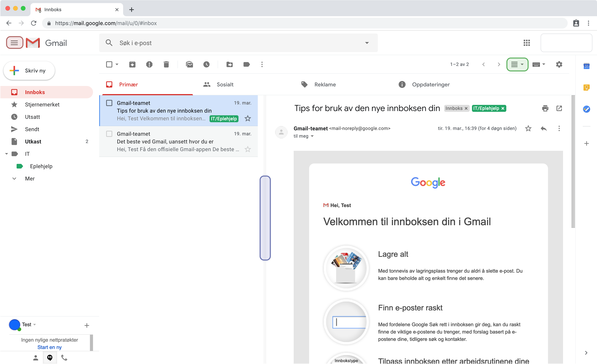Tick the select-all checkbox

tap(109, 64)
